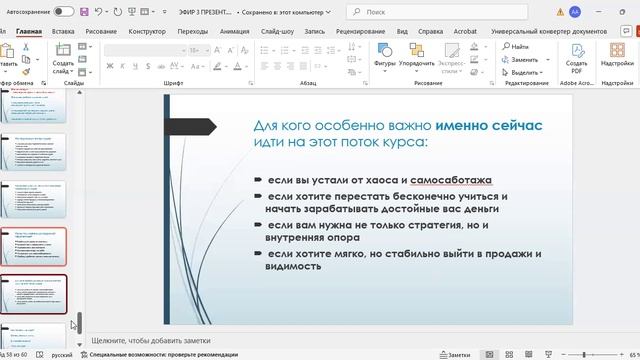The width and height of the screenshot is (640, 360).
Task: Click the font color A swatch
Action: [x=238, y=66]
